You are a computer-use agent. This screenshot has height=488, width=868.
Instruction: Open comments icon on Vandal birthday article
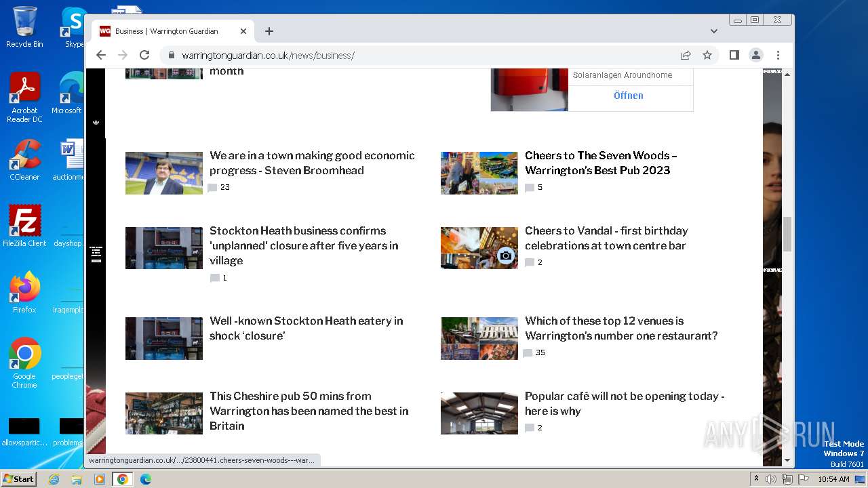click(x=530, y=262)
